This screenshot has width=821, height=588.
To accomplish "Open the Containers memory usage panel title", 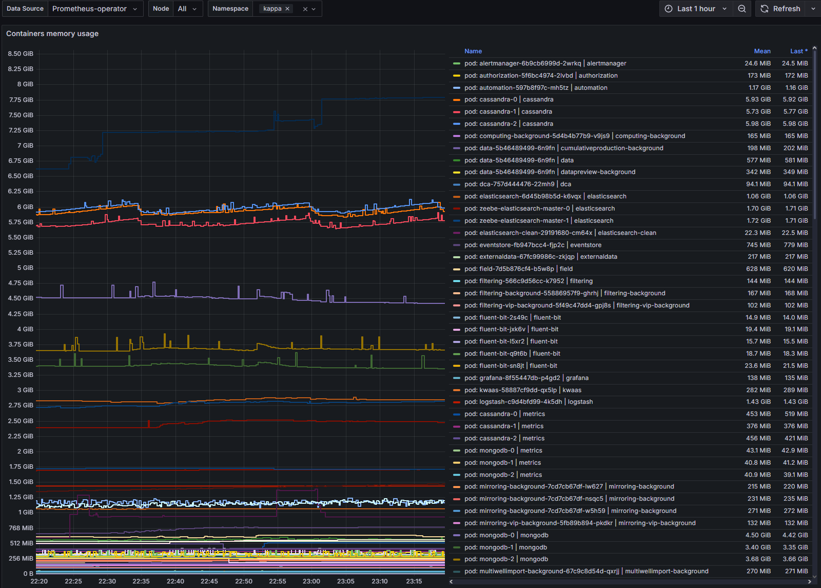I will click(52, 33).
